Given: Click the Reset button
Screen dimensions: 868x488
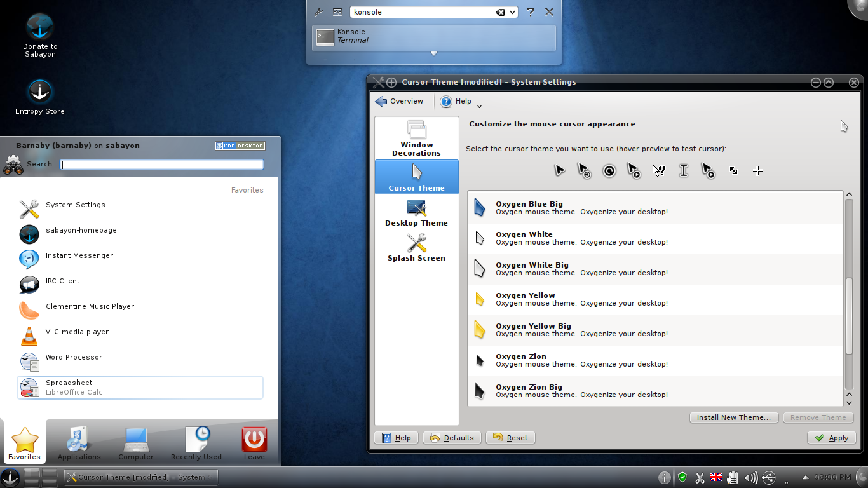Looking at the screenshot, I should pos(510,438).
